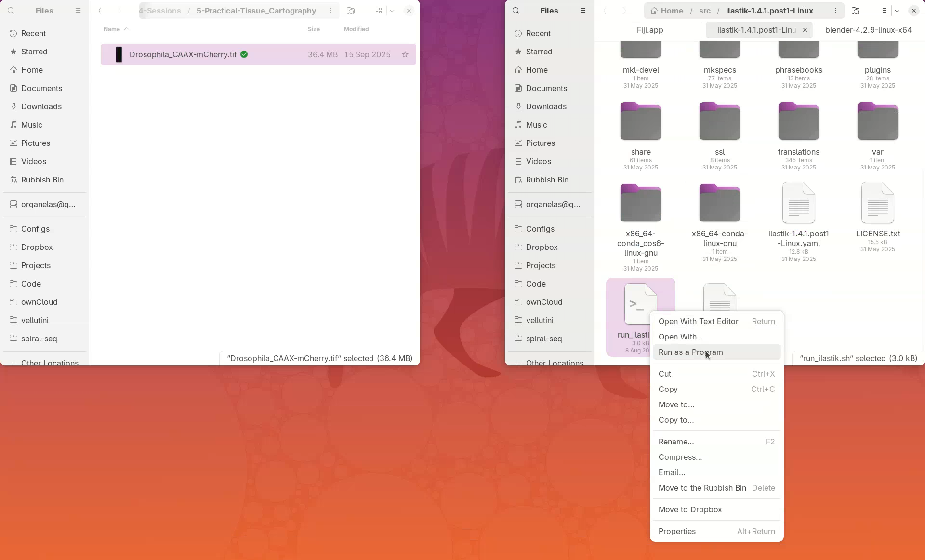
Task: Toggle list view in right Files window
Action: click(x=883, y=11)
